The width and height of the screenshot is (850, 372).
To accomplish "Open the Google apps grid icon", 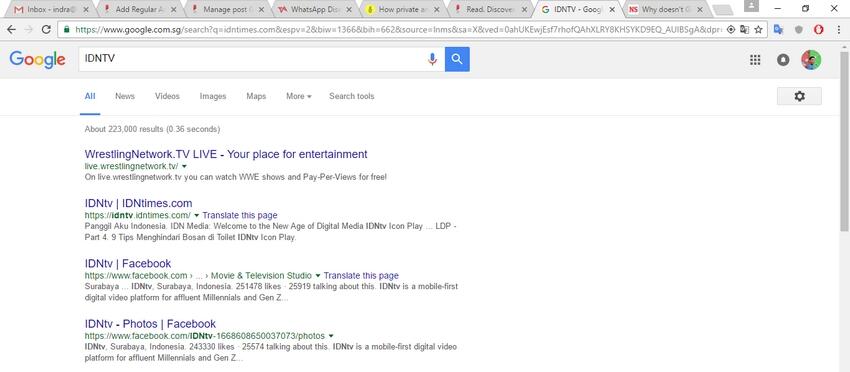I will 755,60.
